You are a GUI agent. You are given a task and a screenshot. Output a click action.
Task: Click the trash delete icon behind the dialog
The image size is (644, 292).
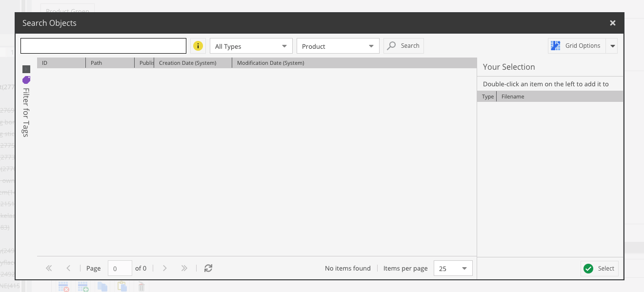pyautogui.click(x=141, y=286)
